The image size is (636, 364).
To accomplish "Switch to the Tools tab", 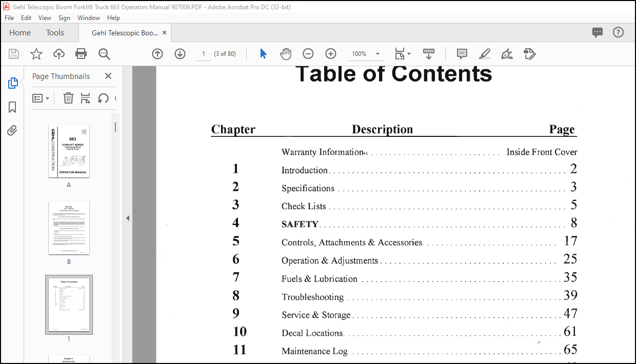I will pos(55,33).
